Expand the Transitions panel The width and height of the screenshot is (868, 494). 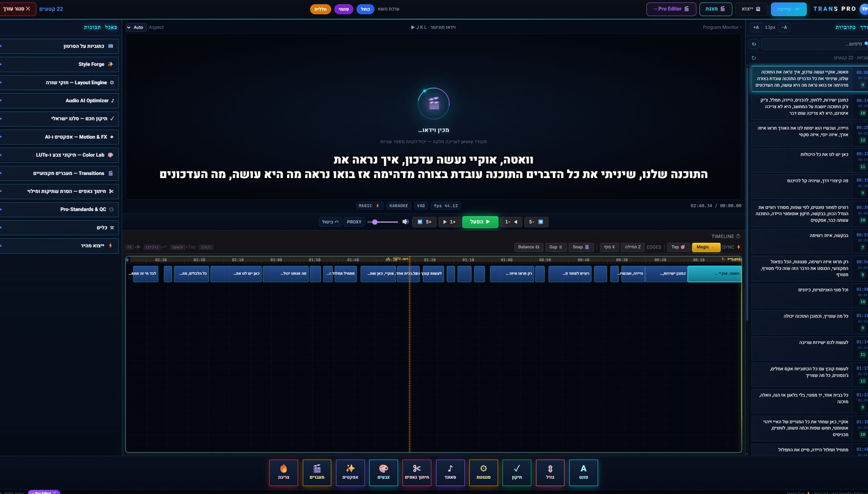59,173
